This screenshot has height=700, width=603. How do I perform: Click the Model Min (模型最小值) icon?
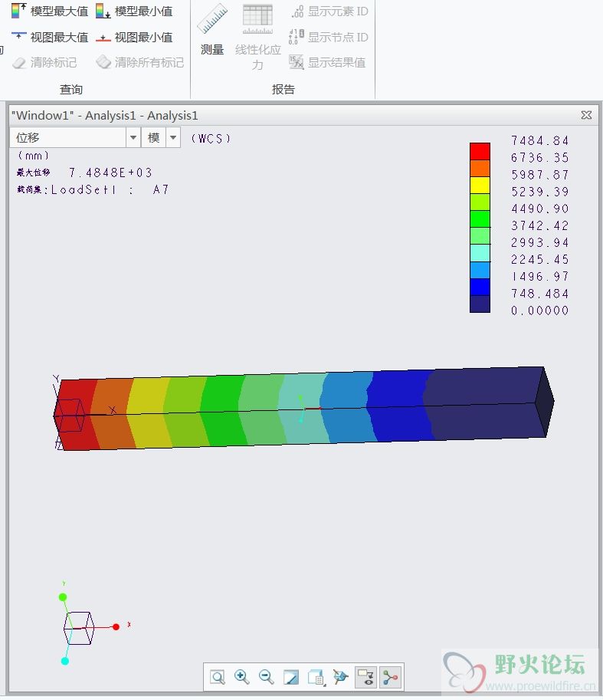(x=103, y=11)
